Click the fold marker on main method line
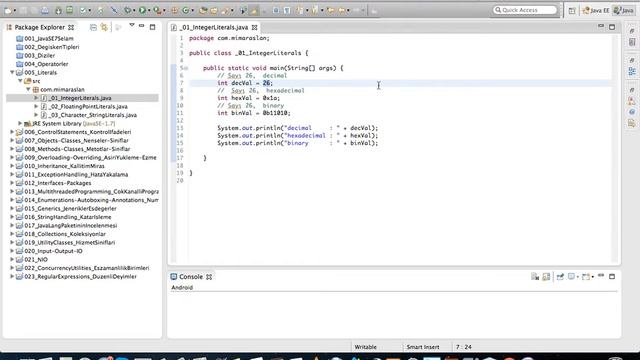This screenshot has height=360, width=640. 186,68
